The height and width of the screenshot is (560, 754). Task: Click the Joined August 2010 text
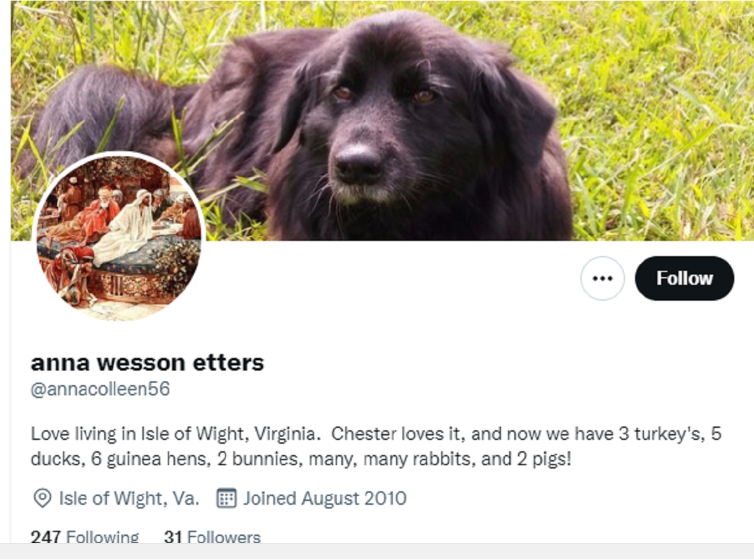pyautogui.click(x=325, y=498)
